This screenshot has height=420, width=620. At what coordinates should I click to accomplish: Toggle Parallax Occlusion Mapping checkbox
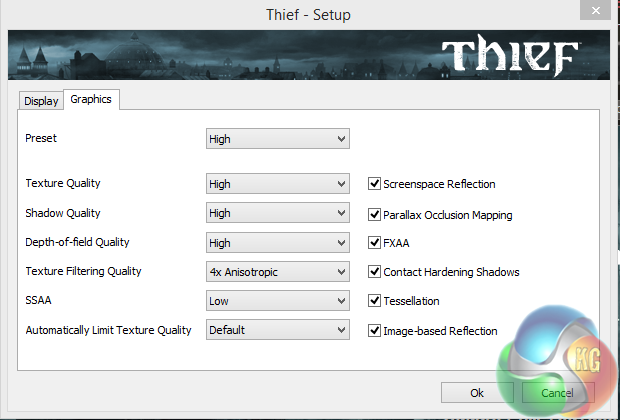[374, 214]
